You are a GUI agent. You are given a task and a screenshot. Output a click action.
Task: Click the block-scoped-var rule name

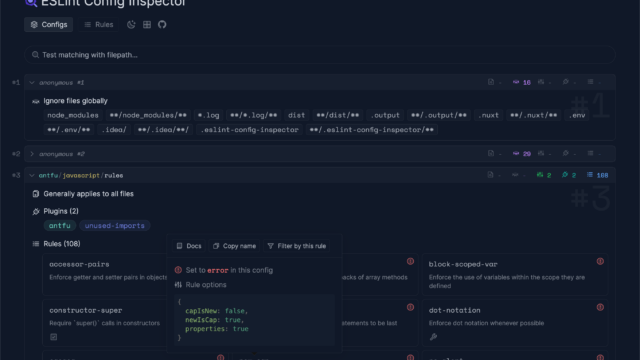pyautogui.click(x=463, y=264)
